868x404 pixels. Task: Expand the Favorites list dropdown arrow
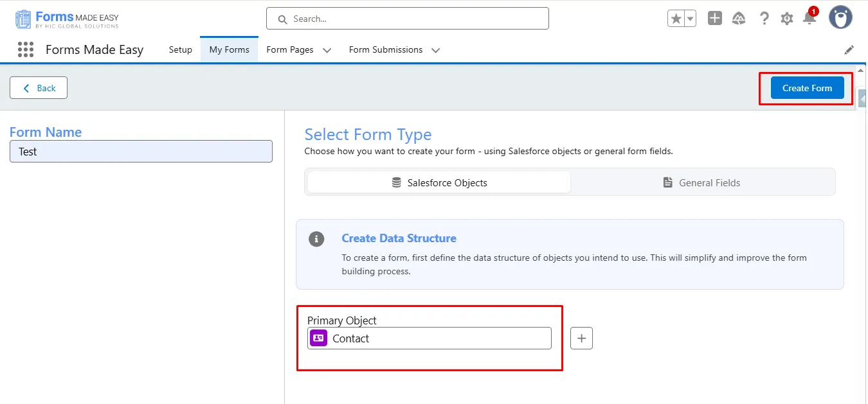(691, 19)
